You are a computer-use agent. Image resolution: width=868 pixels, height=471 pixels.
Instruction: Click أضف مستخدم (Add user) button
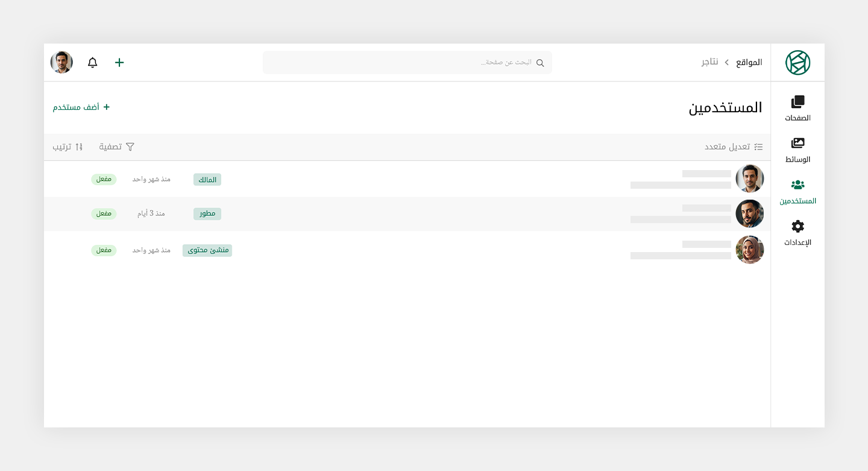coord(81,107)
